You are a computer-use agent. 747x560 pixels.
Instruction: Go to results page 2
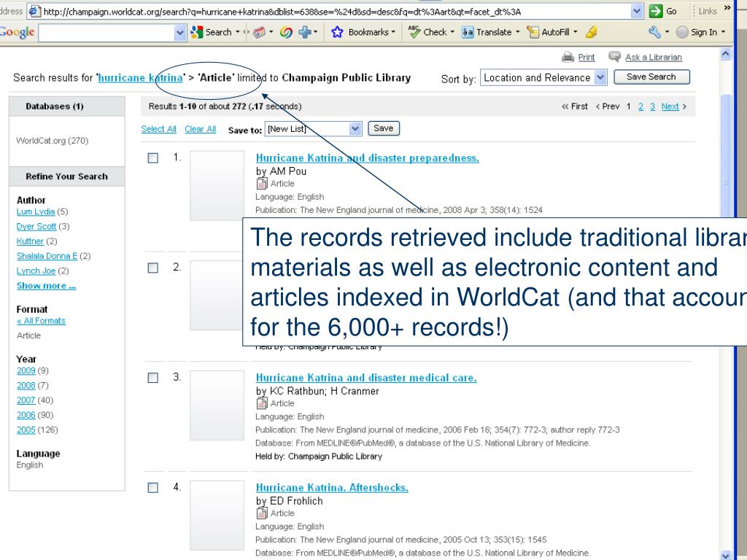[640, 106]
